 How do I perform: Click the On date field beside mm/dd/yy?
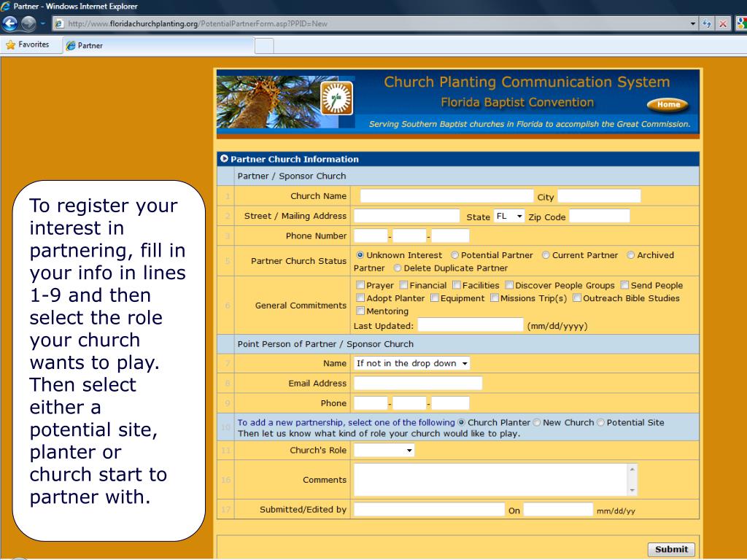[558, 509]
